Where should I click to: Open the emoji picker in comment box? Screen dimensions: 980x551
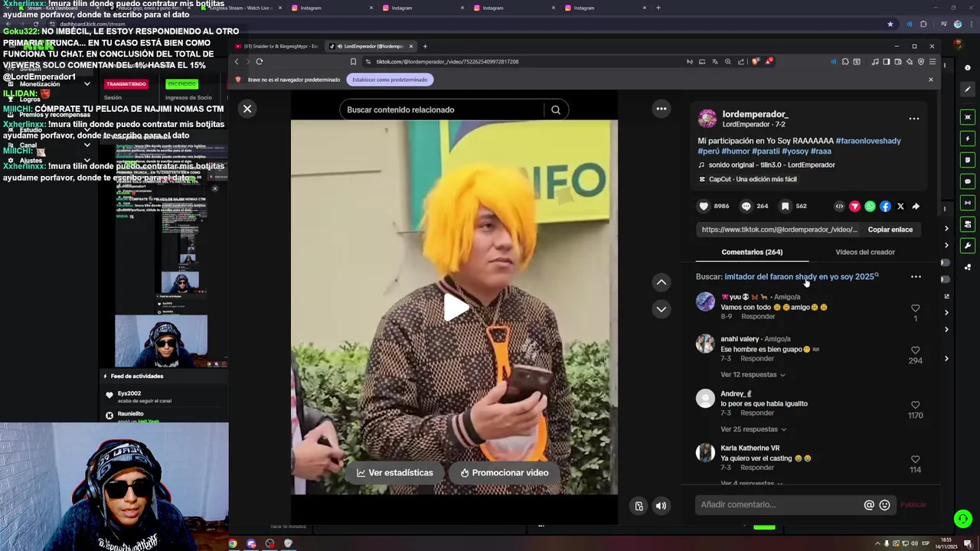(884, 504)
